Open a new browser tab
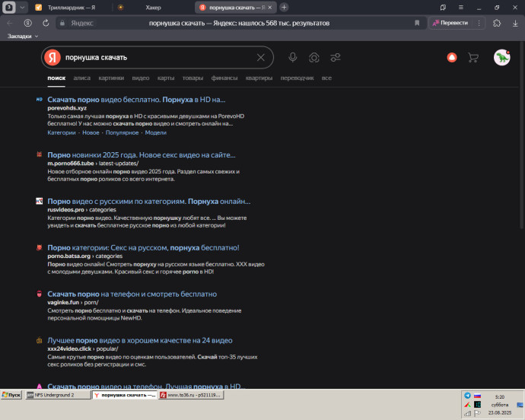This screenshot has height=420, width=525. point(284,8)
